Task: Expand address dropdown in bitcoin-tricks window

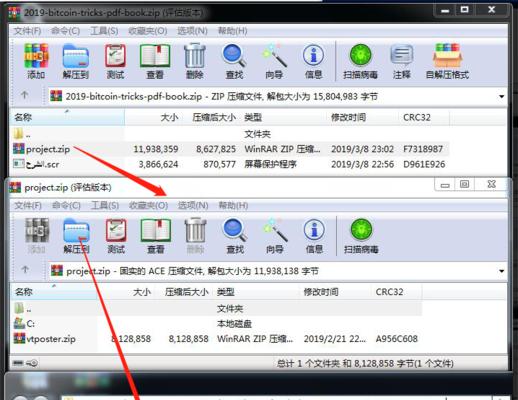Action: click(501, 97)
